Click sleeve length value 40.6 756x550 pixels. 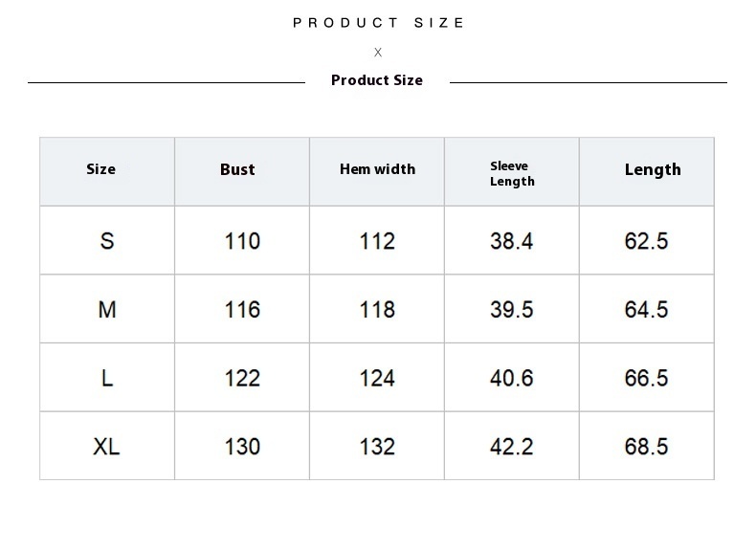512,378
